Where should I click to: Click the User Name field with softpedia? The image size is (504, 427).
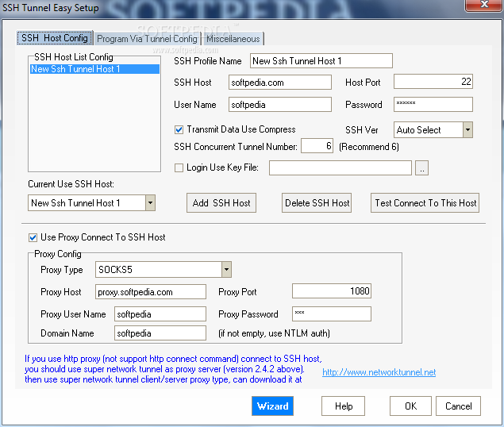[x=280, y=105]
